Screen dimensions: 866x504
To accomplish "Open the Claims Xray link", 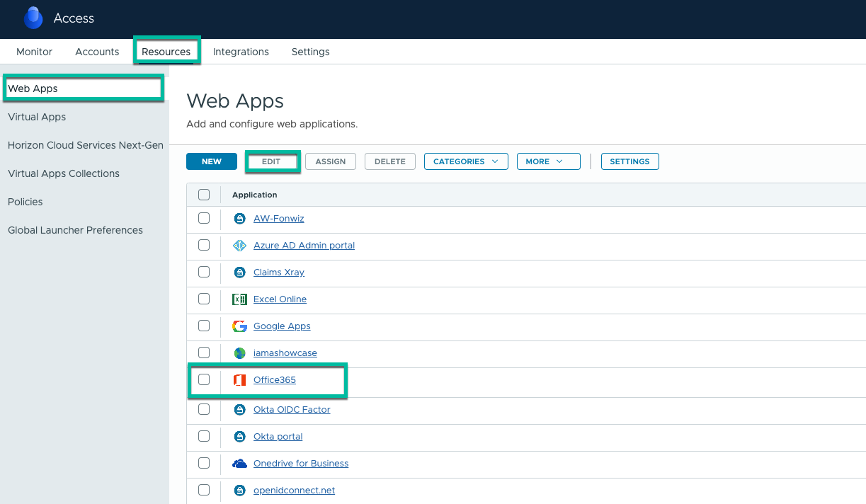I will click(279, 273).
